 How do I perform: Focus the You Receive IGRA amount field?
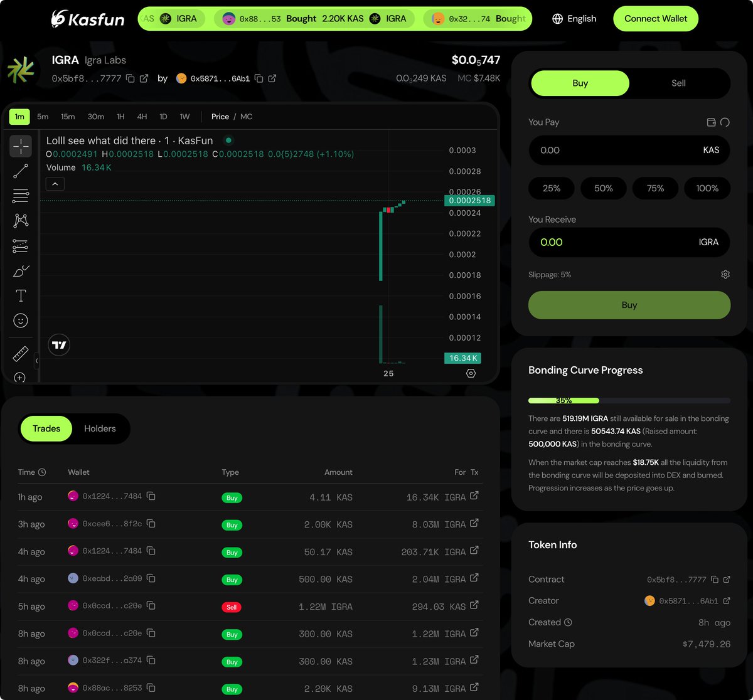[629, 242]
